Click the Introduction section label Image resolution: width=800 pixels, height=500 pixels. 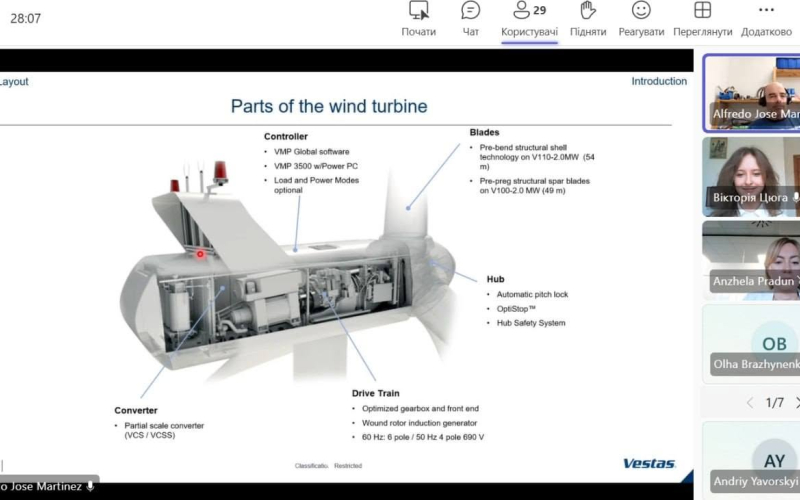pyautogui.click(x=659, y=81)
